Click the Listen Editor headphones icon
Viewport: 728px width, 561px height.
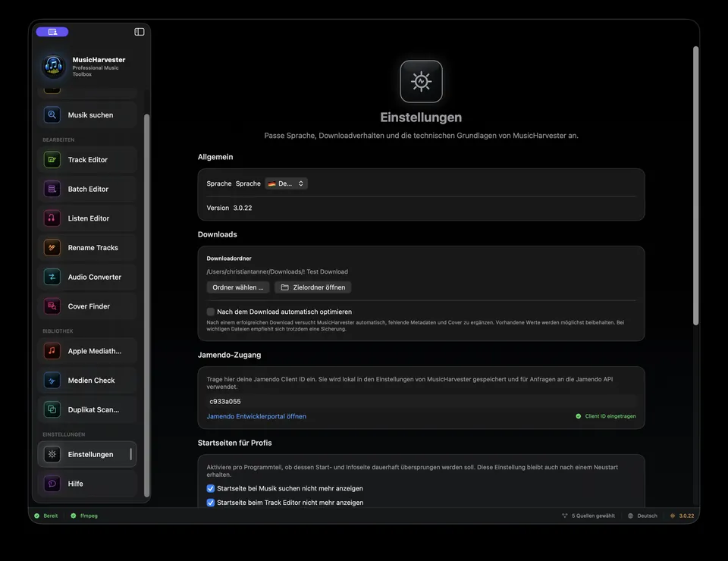pyautogui.click(x=52, y=218)
